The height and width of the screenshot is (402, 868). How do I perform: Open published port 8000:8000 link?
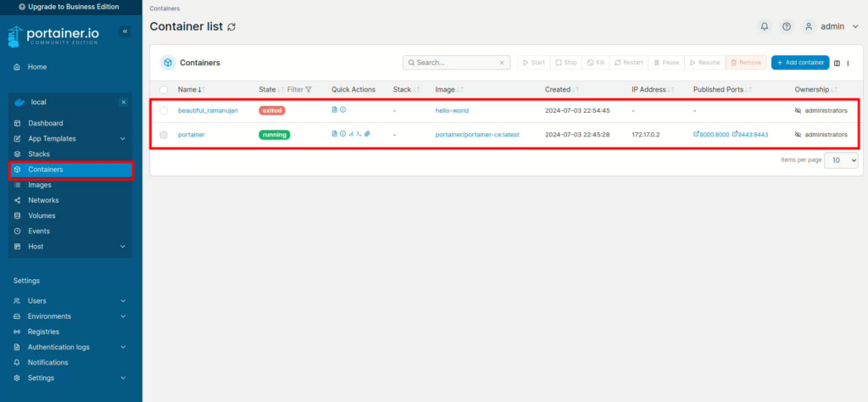coord(712,134)
